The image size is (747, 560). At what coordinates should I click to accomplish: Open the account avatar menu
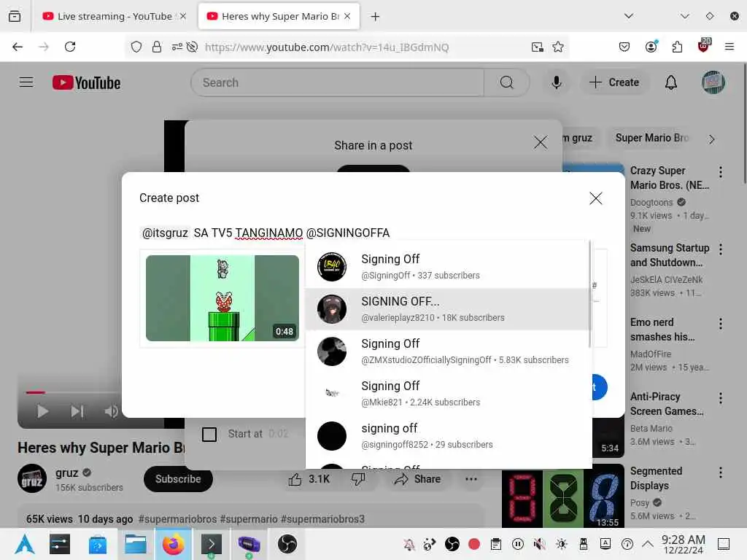[713, 82]
